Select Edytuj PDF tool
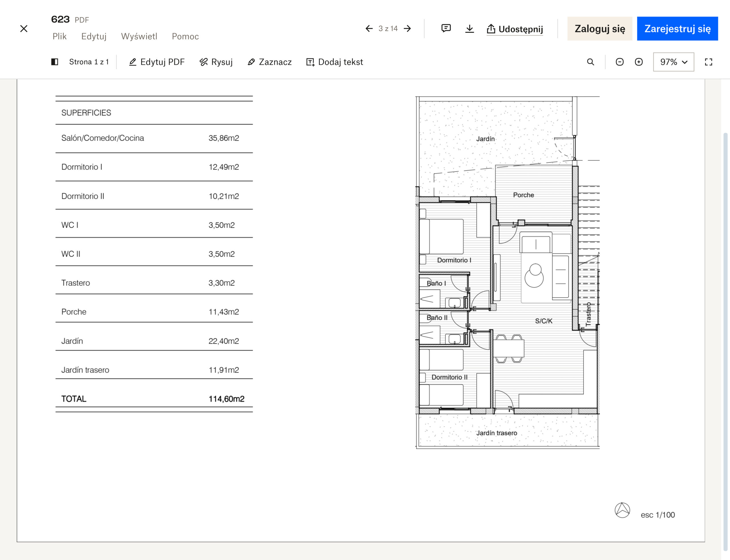The height and width of the screenshot is (560, 730). pyautogui.click(x=157, y=62)
